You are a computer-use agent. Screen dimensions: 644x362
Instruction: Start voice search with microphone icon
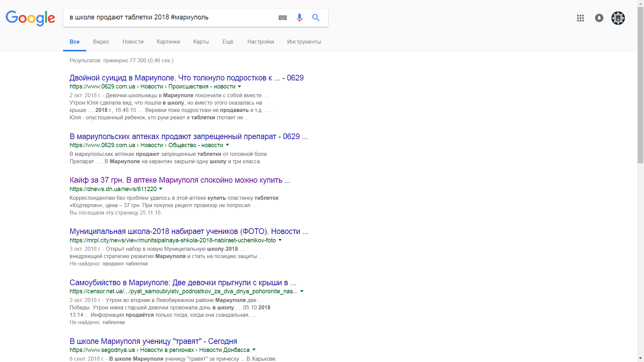[300, 18]
